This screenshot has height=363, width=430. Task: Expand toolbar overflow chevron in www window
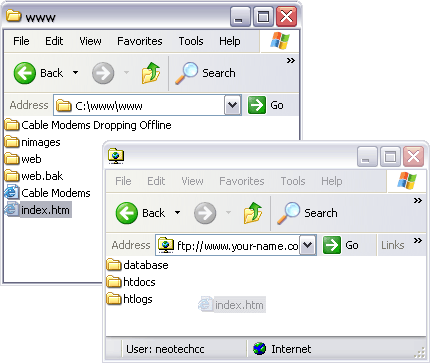291,61
